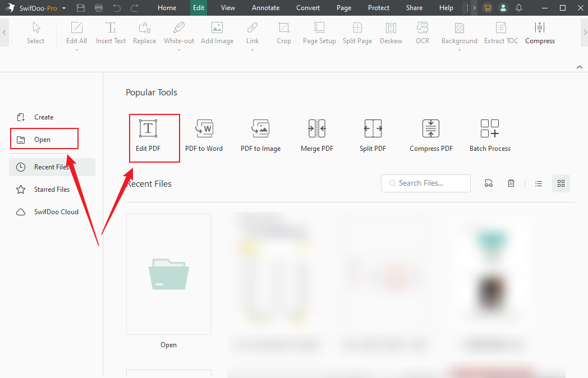Activate the White-out tool
This screenshot has width=588, height=378.
click(x=179, y=34)
